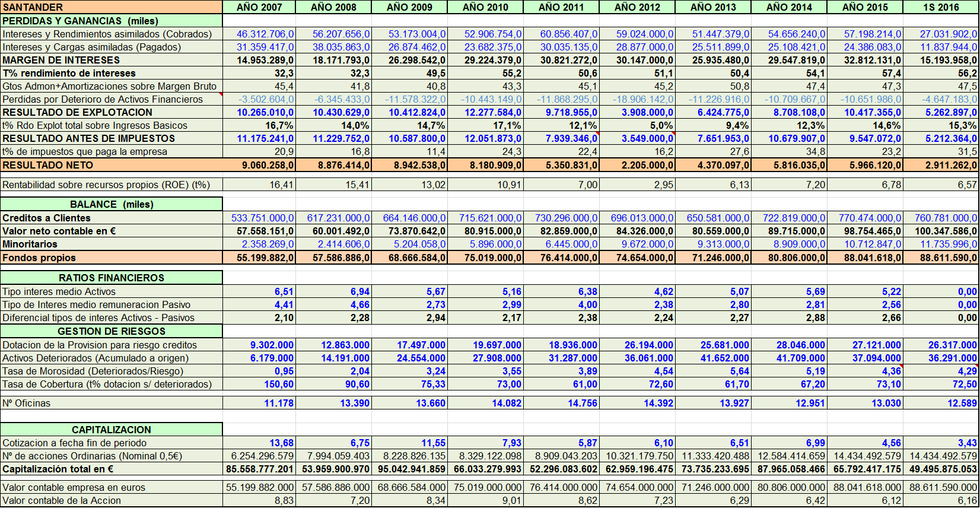Select the impuestos percentage value 34,8
980x508 pixels.
tap(789, 151)
